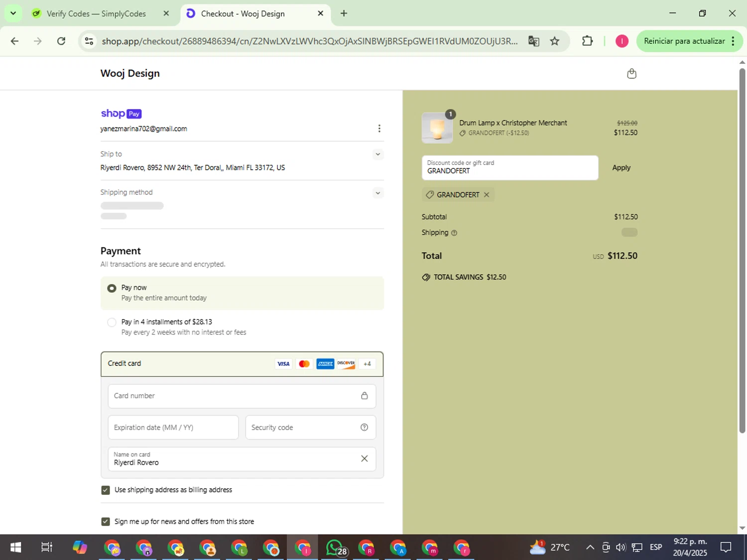Expand the Ship to address section
The image size is (747, 560).
[378, 154]
